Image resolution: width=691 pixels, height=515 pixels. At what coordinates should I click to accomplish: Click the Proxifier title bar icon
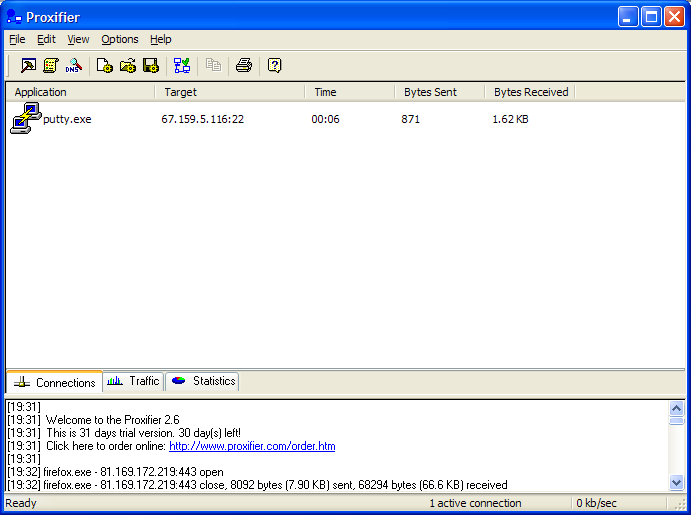[x=14, y=17]
